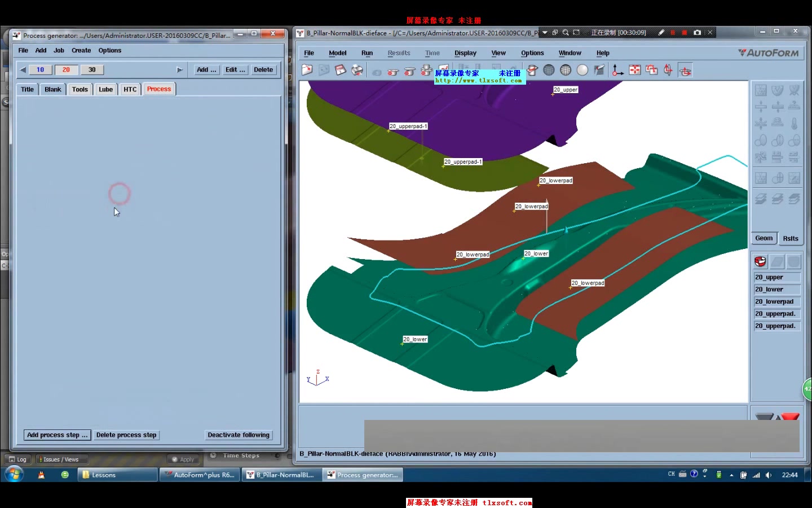Open AutoForm^plus R6 from the taskbar
This screenshot has width=812, height=508.
(x=200, y=475)
